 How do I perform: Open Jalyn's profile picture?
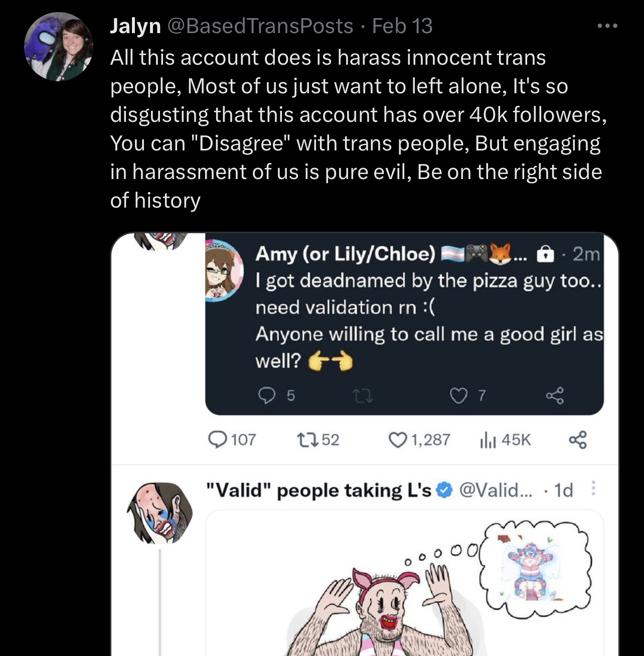(x=59, y=47)
